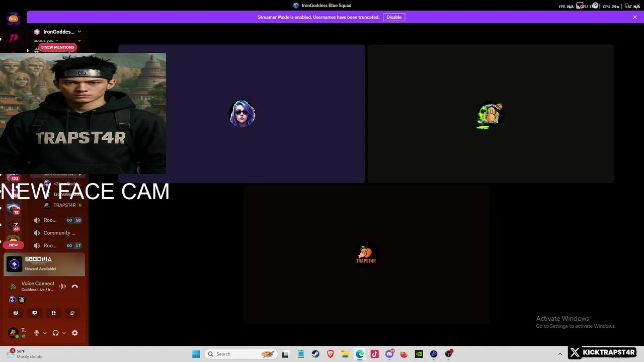Open Brave browser from the taskbar
Screen dimensions: 644x362
point(330,354)
